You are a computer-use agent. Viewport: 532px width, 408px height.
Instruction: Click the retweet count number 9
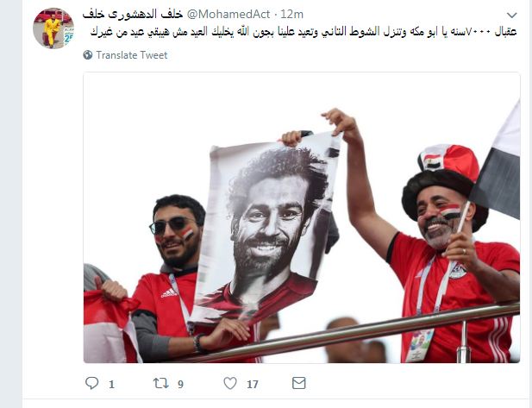pos(180,384)
